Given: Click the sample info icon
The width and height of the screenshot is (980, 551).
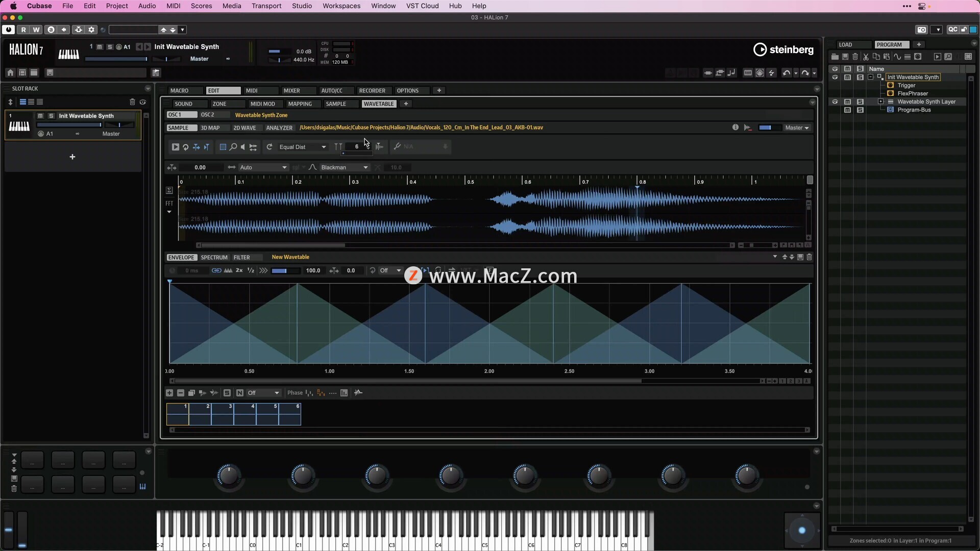Looking at the screenshot, I should tap(736, 128).
